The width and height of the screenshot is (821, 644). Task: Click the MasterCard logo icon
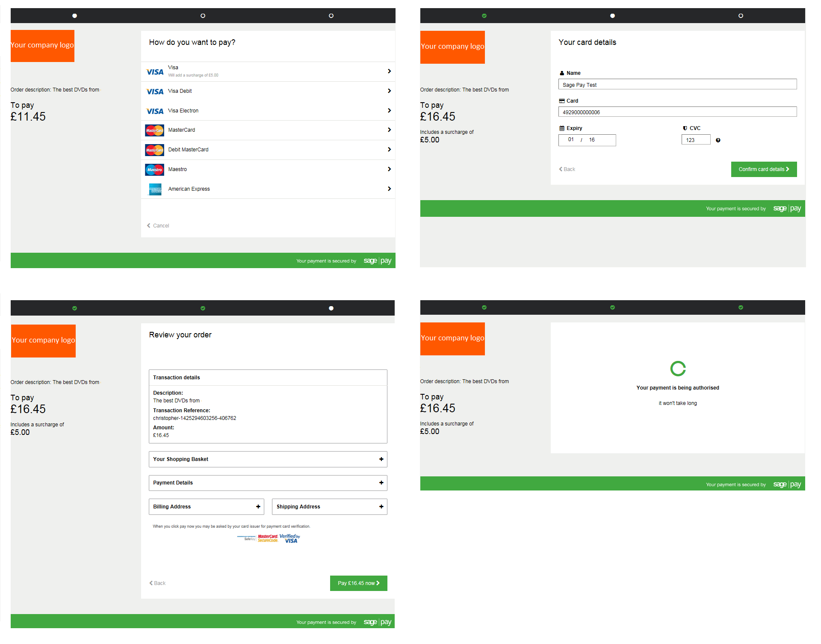[154, 130]
